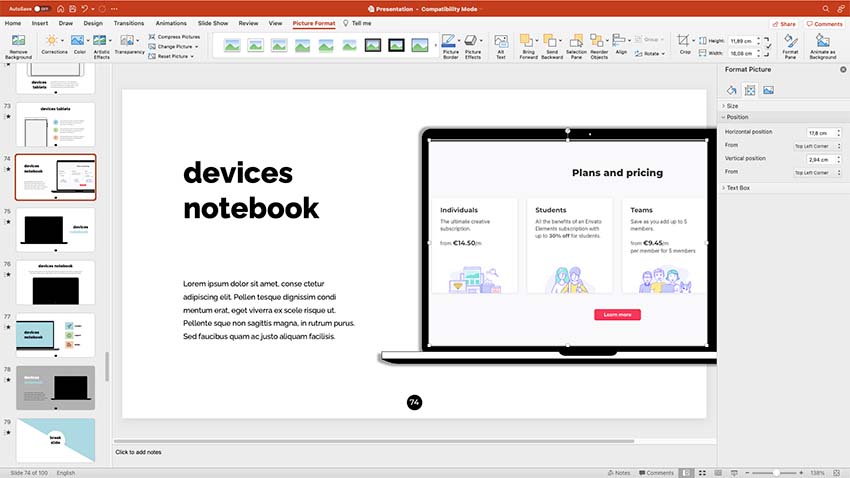850x478 pixels.
Task: Select slide 77 thumbnail
Action: 55,335
